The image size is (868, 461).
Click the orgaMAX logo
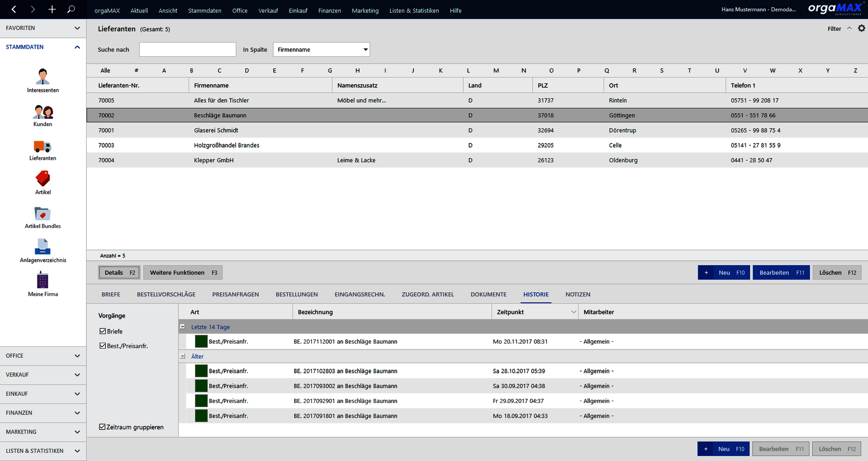point(835,9)
